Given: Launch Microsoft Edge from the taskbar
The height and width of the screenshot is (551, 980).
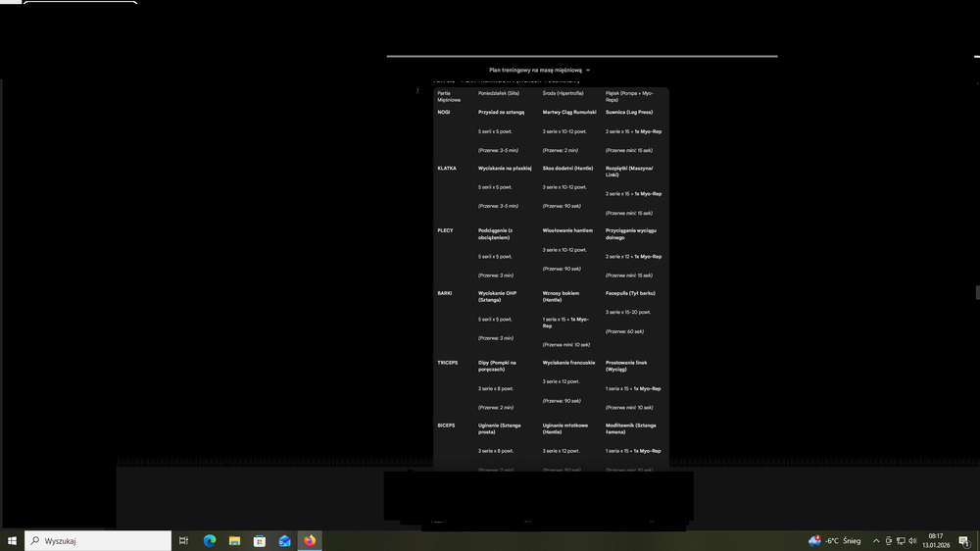Looking at the screenshot, I should pos(209,540).
